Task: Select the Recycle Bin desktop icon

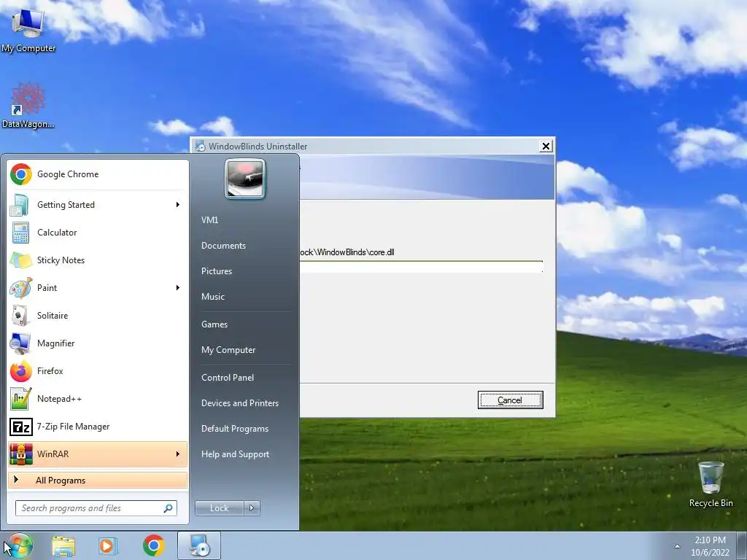Action: click(711, 484)
